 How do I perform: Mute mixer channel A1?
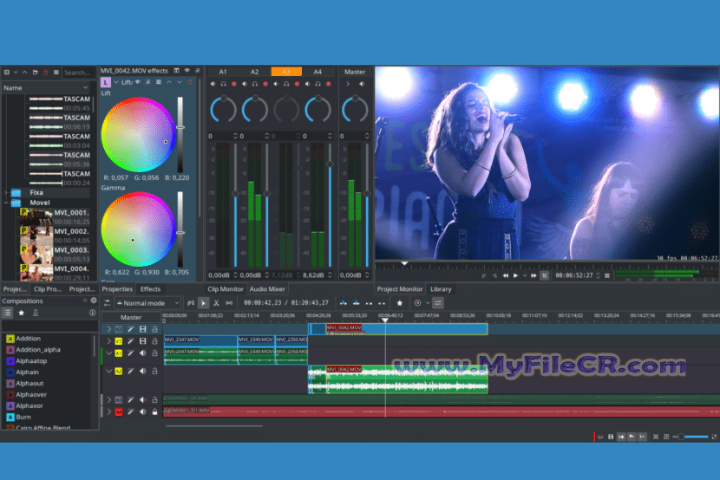pyautogui.click(x=213, y=84)
